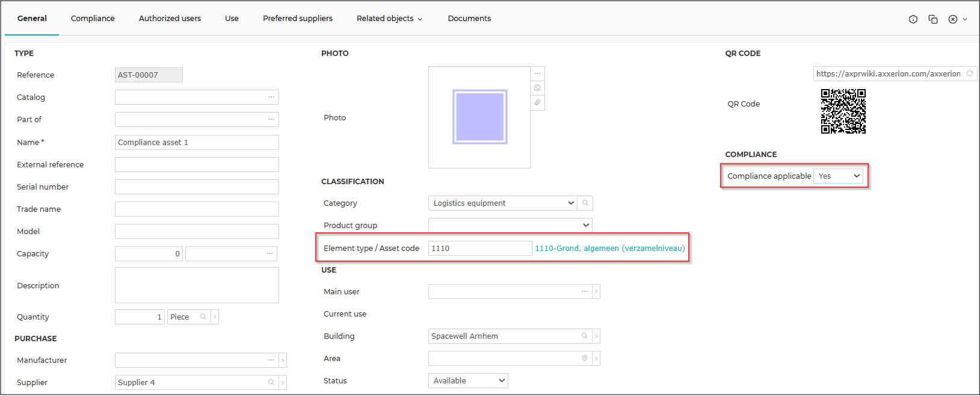Viewport: 980px width, 396px height.
Task: Go to Supplier 4 details arrow
Action: [x=283, y=383]
